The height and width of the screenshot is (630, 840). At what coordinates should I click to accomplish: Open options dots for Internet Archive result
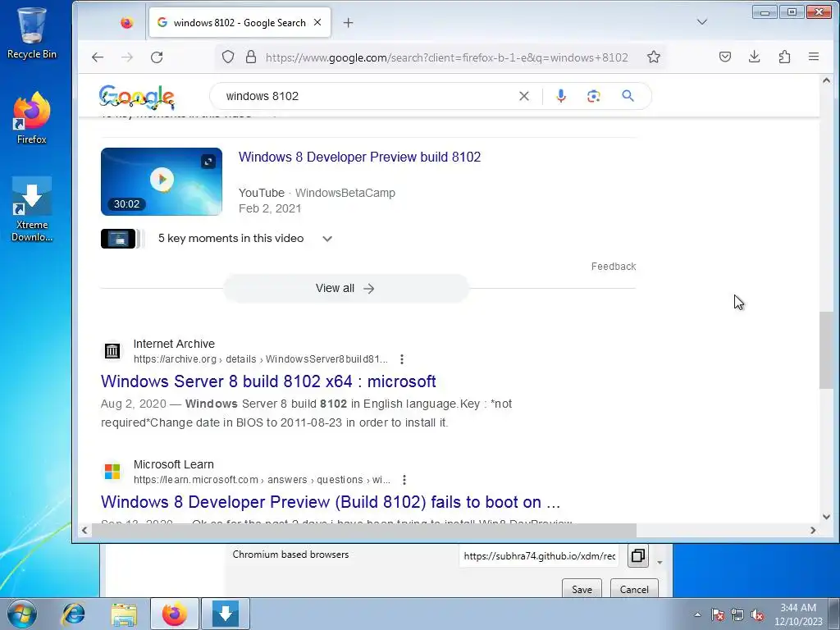(402, 359)
